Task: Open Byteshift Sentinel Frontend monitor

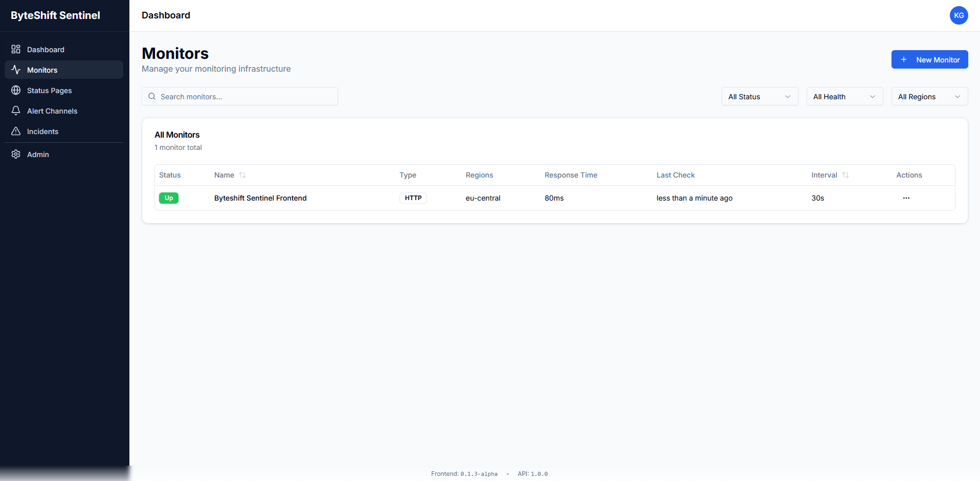Action: (260, 198)
